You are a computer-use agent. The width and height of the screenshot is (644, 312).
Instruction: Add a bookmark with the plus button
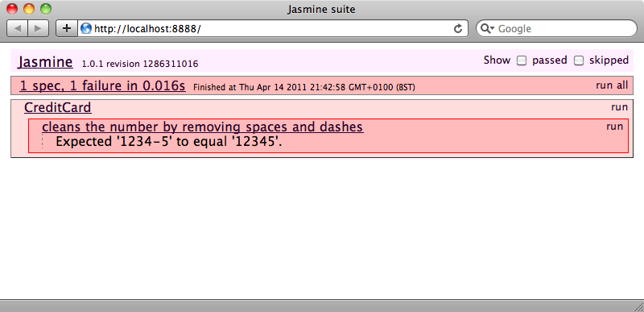coord(67,28)
